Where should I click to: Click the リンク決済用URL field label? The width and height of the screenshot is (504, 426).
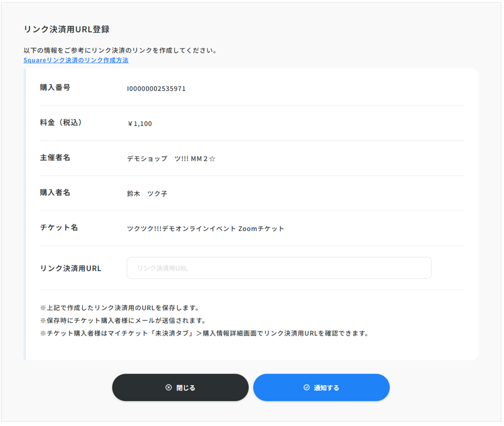71,269
